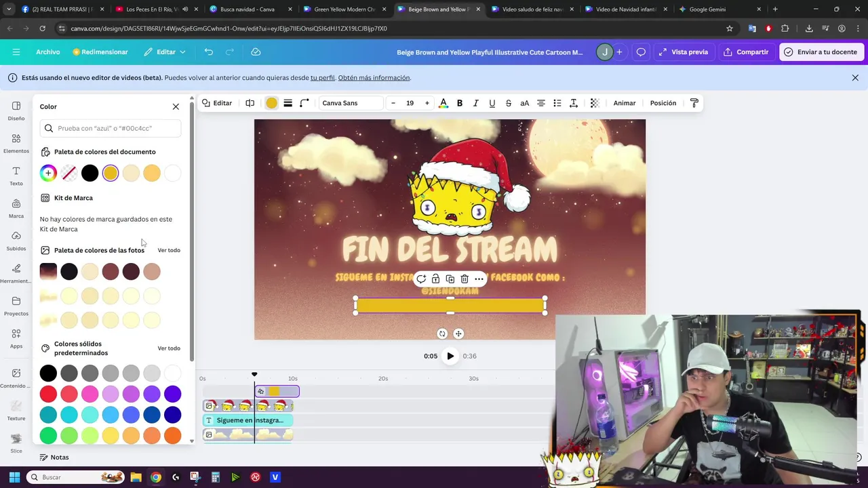868x488 pixels.
Task: Increase font size with plus button
Action: pos(427,103)
